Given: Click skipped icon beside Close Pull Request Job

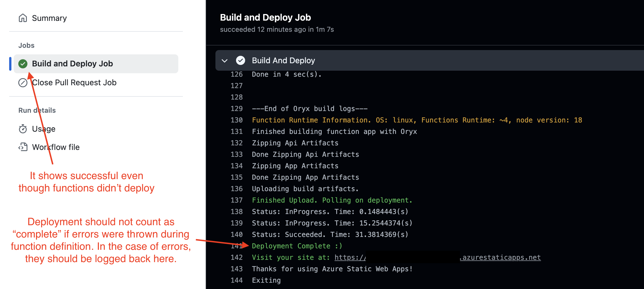Looking at the screenshot, I should click(23, 83).
